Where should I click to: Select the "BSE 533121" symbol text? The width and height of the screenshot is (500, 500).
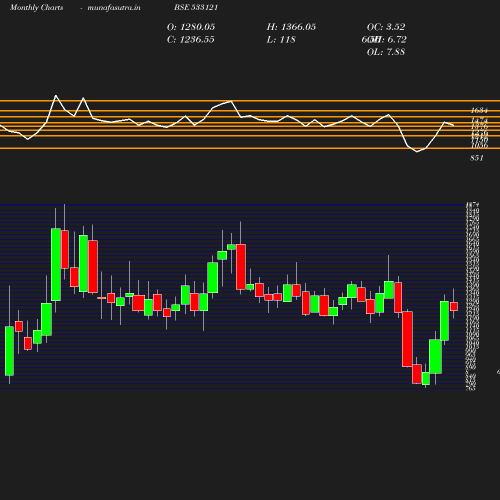click(196, 8)
